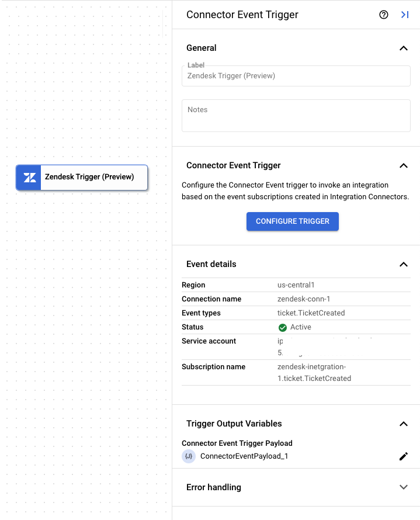
Task: Collapse the Connector Event Trigger section
Action: (x=404, y=165)
